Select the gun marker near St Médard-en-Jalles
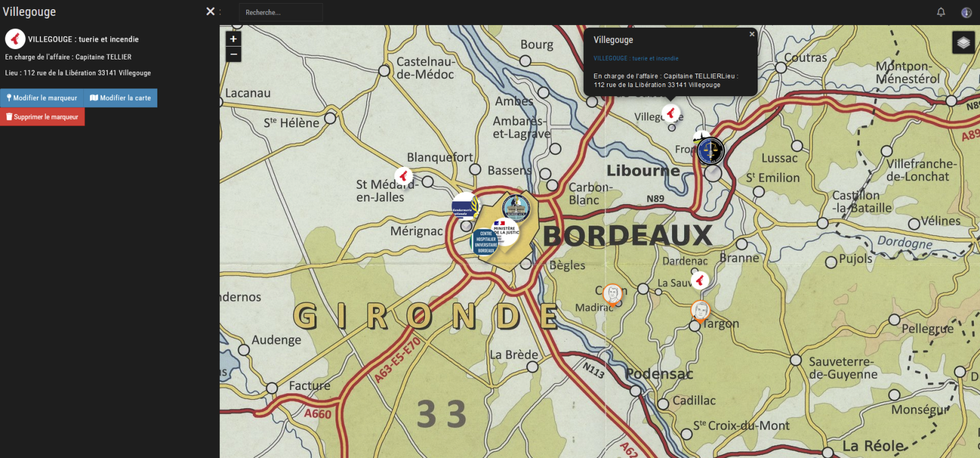Image resolution: width=980 pixels, height=458 pixels. (x=403, y=176)
